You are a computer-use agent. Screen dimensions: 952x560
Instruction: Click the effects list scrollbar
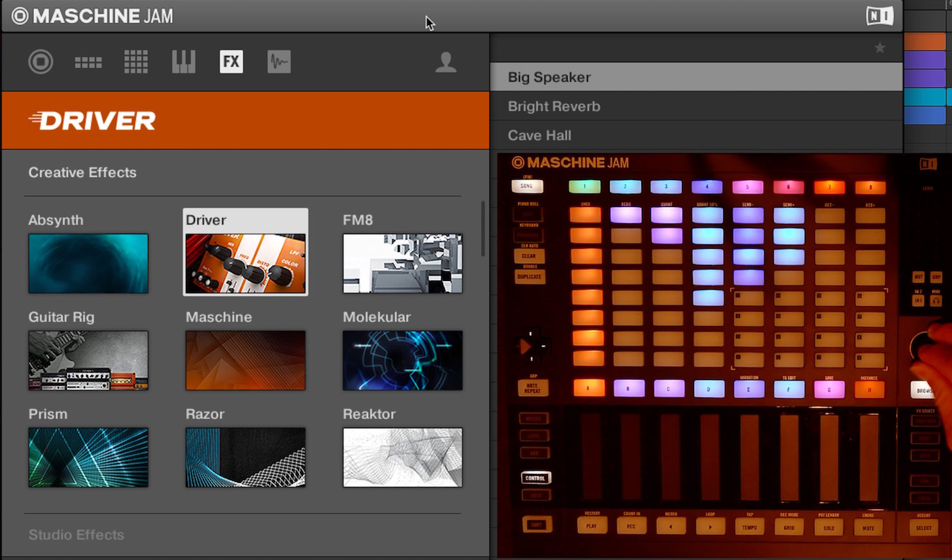pos(483,229)
